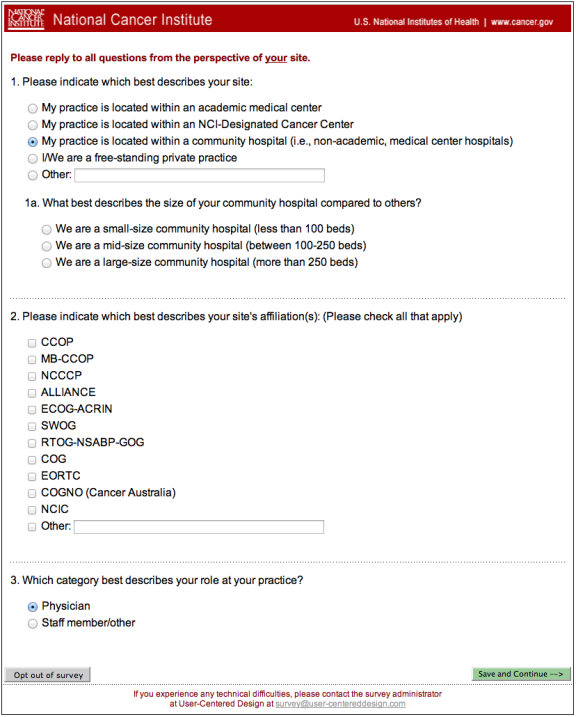This screenshot has height=717, width=576.
Task: Select free-standing private practice option
Action: [32, 159]
